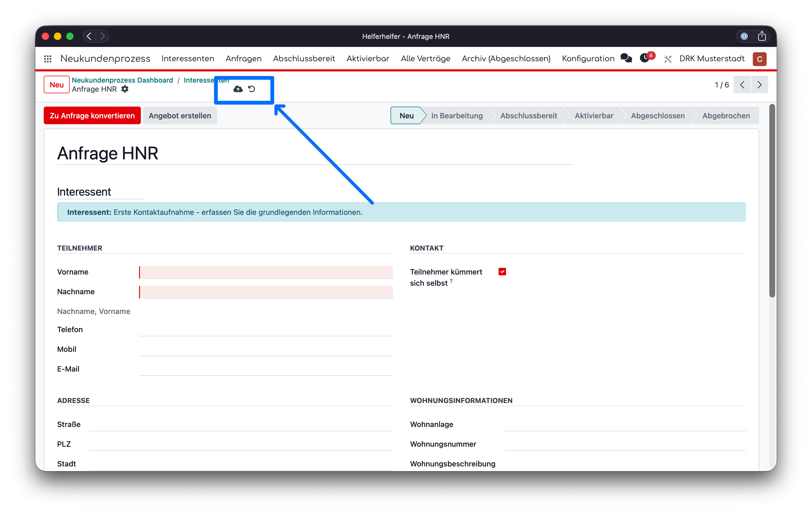Open the Anfragen menu
The width and height of the screenshot is (812, 516).
pyautogui.click(x=244, y=59)
